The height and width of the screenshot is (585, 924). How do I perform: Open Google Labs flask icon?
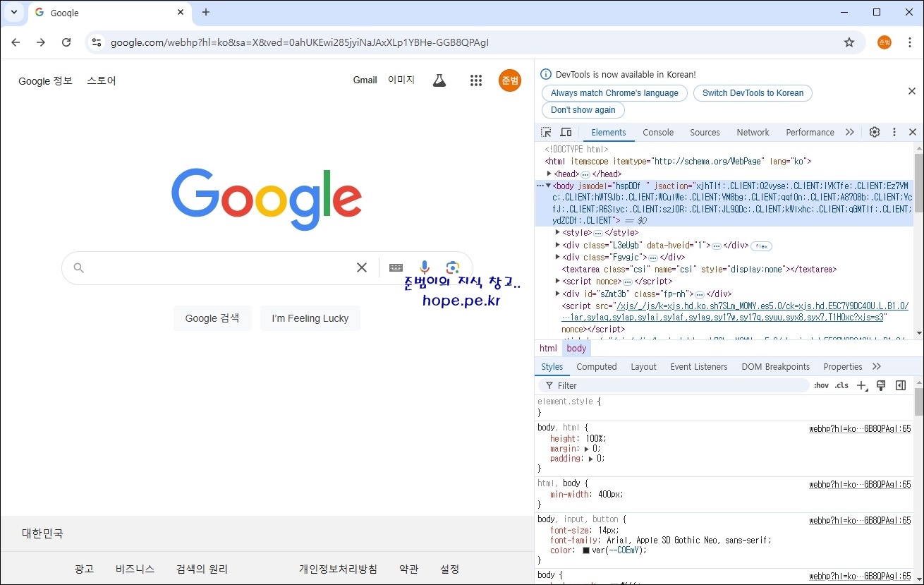tap(439, 80)
